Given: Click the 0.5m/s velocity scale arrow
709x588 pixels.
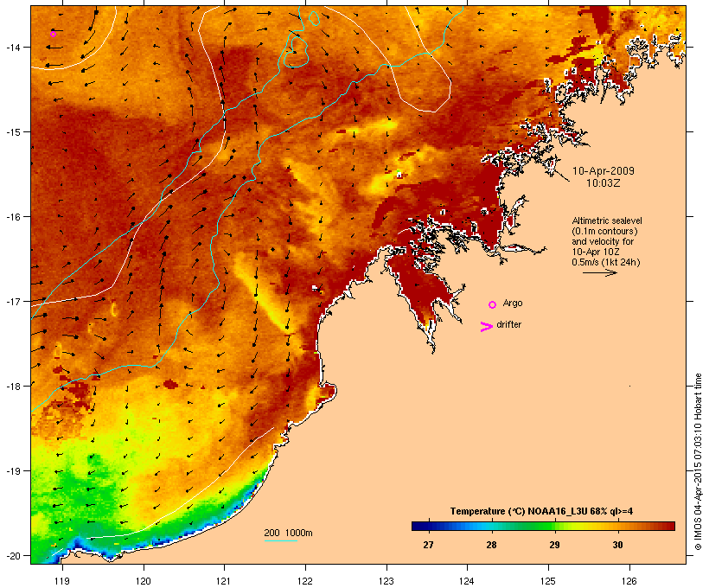Looking at the screenshot, I should pyautogui.click(x=599, y=272).
